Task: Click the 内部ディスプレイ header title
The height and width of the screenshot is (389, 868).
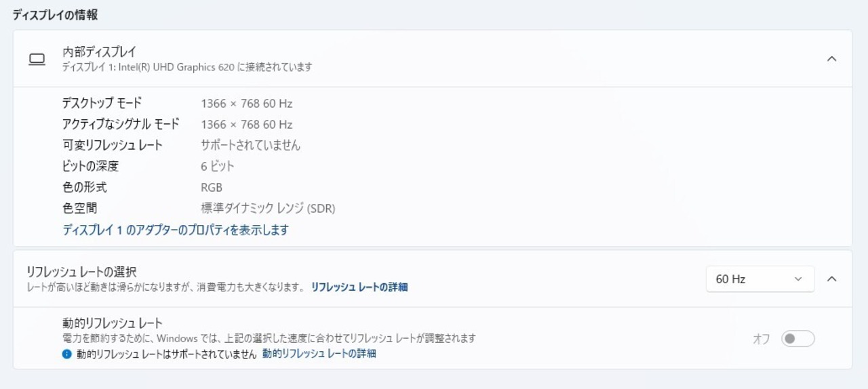Action: pyautogui.click(x=99, y=52)
